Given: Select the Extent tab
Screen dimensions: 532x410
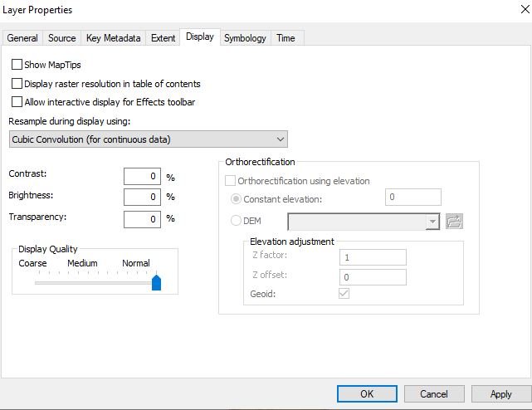Looking at the screenshot, I should coord(163,38).
